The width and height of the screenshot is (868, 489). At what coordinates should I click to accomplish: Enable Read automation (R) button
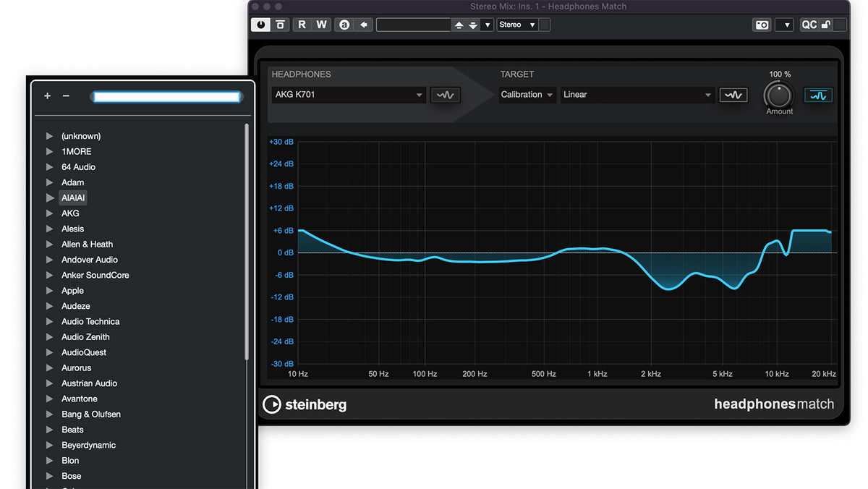pos(302,25)
